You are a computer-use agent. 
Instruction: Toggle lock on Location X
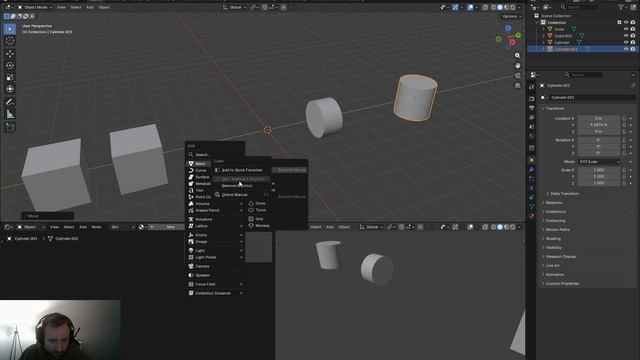[624, 118]
